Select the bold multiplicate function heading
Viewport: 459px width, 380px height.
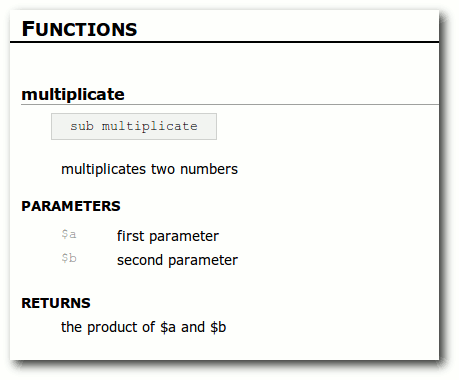point(73,94)
